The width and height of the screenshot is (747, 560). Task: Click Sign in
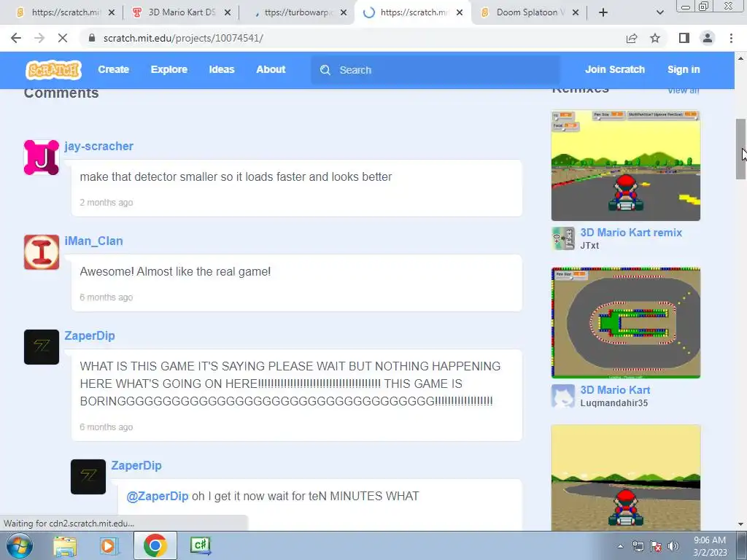coord(684,69)
